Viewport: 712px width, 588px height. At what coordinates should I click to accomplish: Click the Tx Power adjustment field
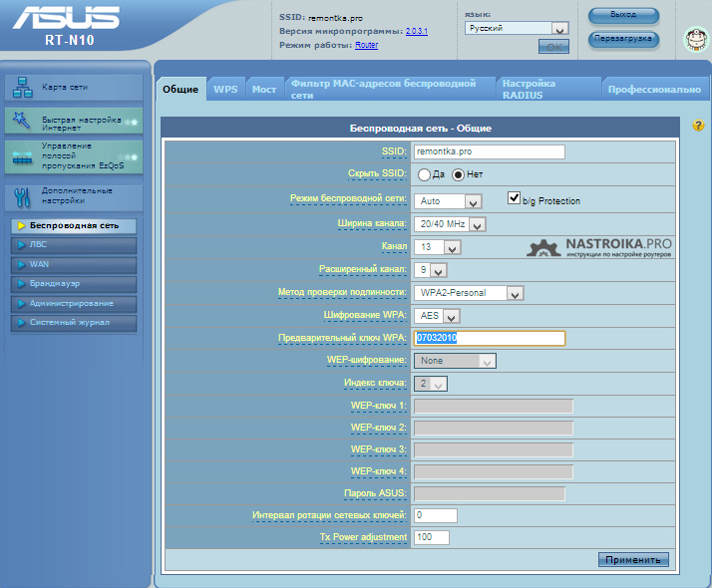(432, 537)
